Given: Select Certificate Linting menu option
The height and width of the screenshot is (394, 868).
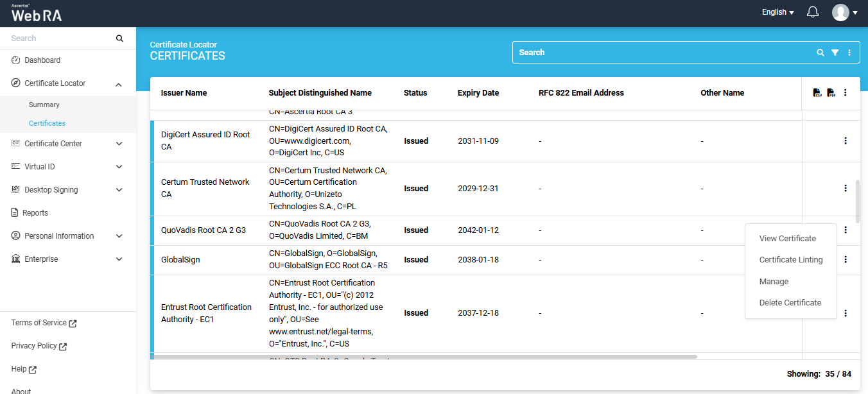Looking at the screenshot, I should point(790,260).
